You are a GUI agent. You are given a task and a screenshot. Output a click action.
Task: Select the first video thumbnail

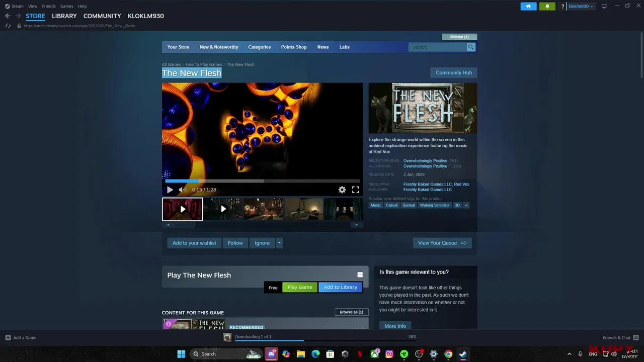182,209
